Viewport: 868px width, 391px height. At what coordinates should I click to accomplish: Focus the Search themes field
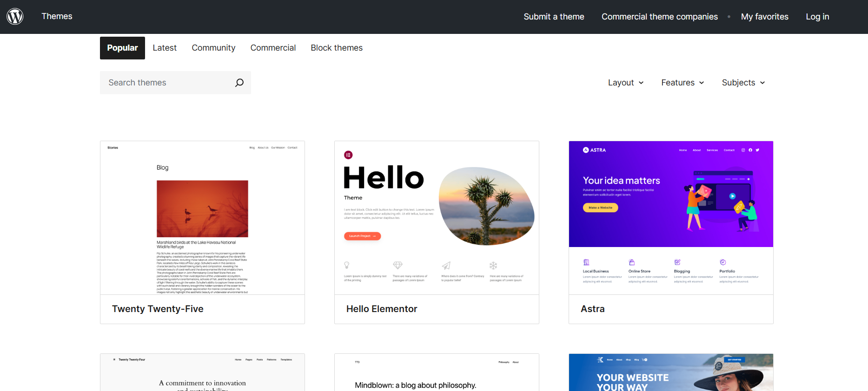[x=175, y=83]
